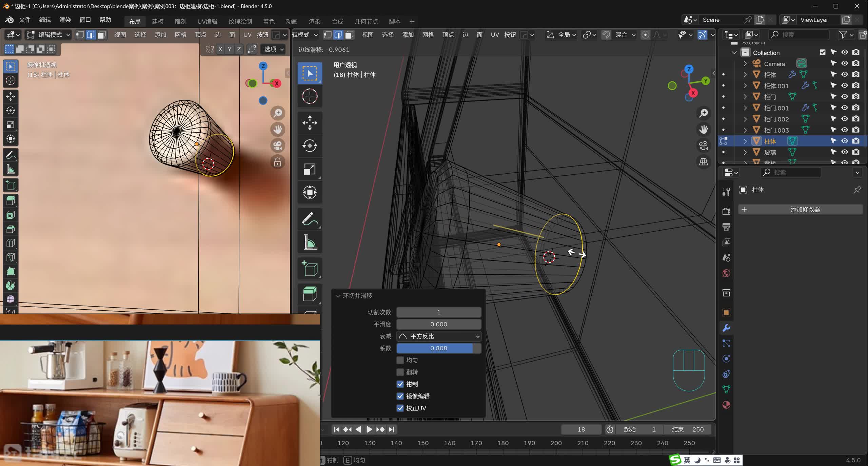
Task: Click the 系数 slider
Action: [439, 348]
